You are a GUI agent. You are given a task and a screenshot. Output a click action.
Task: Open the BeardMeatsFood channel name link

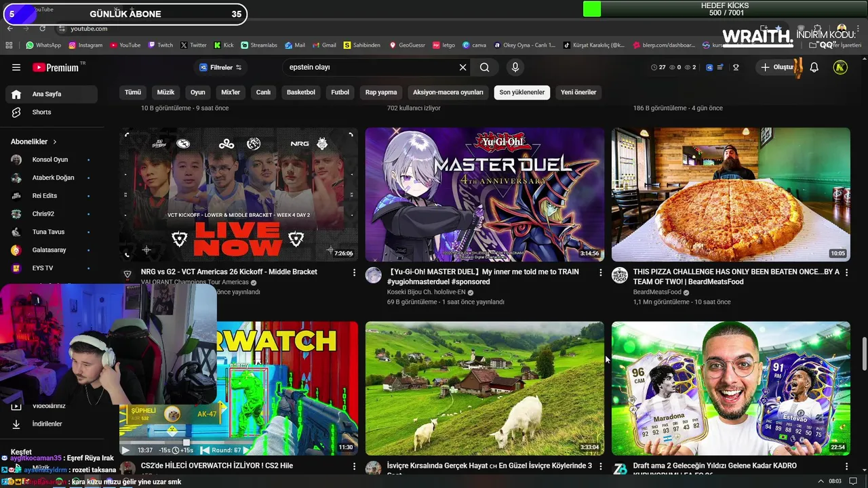[x=657, y=292]
